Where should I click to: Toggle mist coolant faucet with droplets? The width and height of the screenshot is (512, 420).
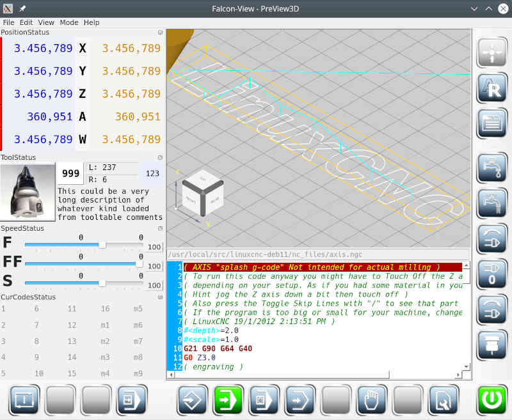492,169
